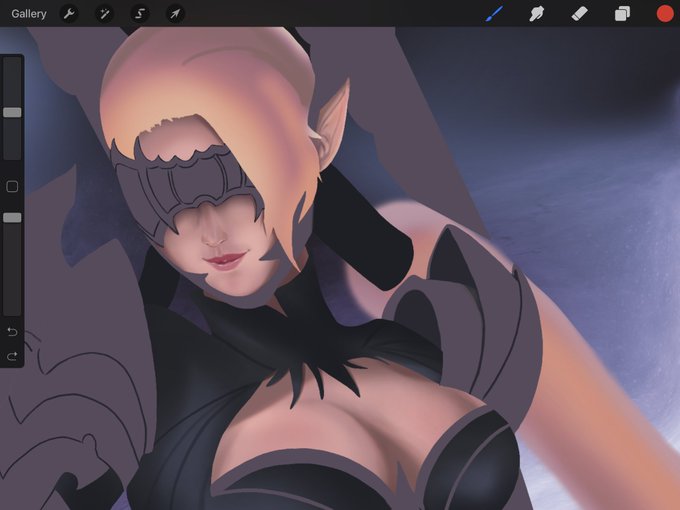
Task: Select the Smudge tool
Action: (x=537, y=14)
